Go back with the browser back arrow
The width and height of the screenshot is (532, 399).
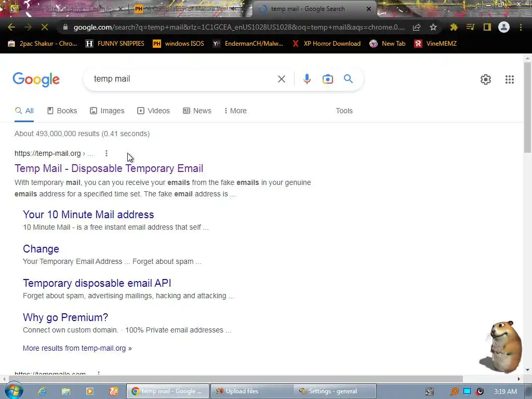coord(11,27)
